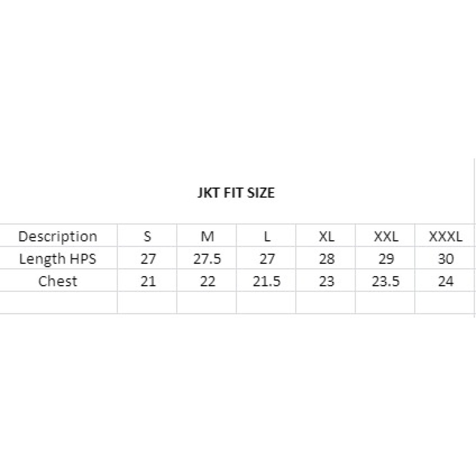Click the Length HPS row label
The image size is (476, 476).
(x=58, y=258)
